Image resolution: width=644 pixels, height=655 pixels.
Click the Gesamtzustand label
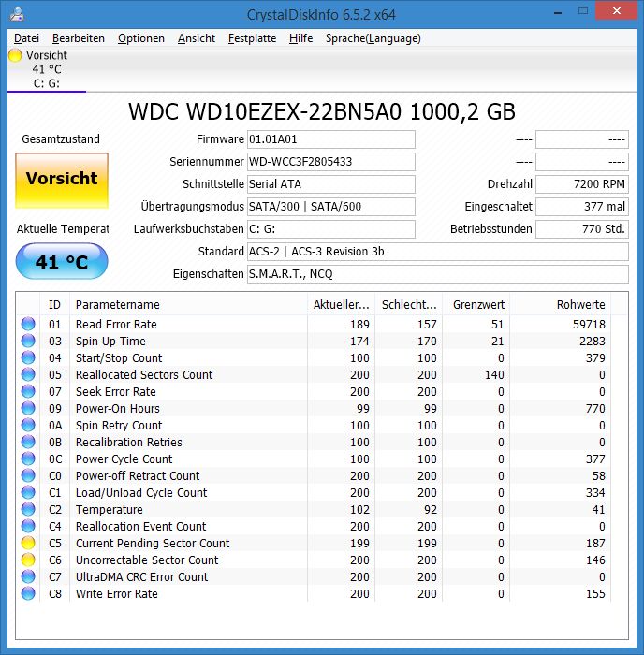[61, 139]
